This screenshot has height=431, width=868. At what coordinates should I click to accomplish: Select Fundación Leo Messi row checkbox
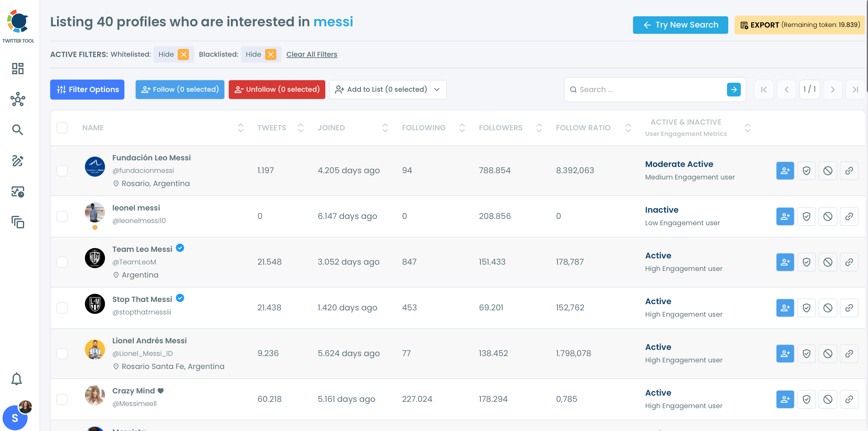pyautogui.click(x=62, y=171)
